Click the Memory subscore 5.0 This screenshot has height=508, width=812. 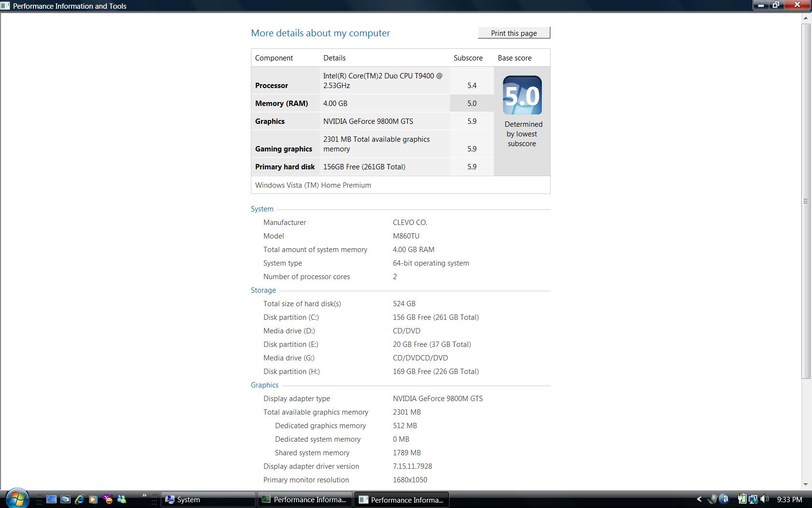(x=472, y=104)
